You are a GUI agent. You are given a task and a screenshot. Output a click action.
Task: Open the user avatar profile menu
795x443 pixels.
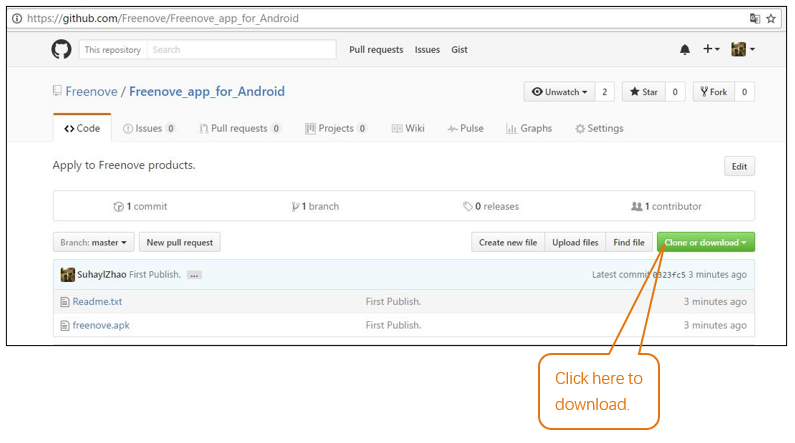coord(743,49)
